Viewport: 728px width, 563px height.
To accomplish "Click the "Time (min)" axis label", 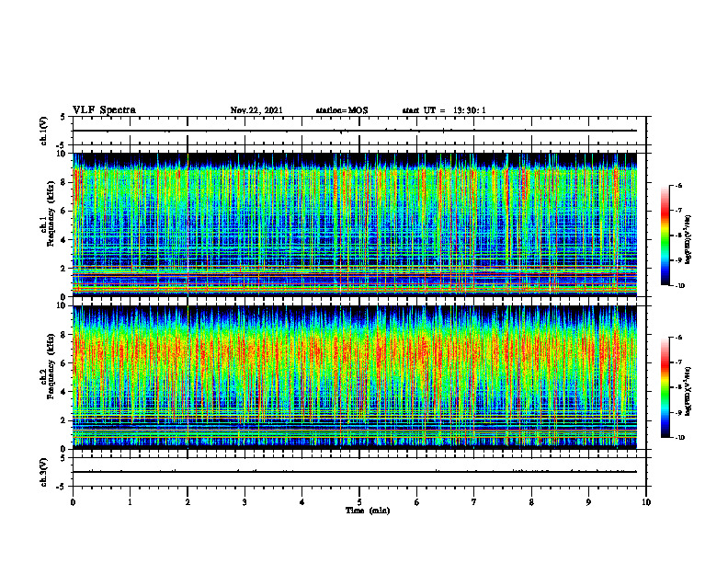I will pos(368,511).
